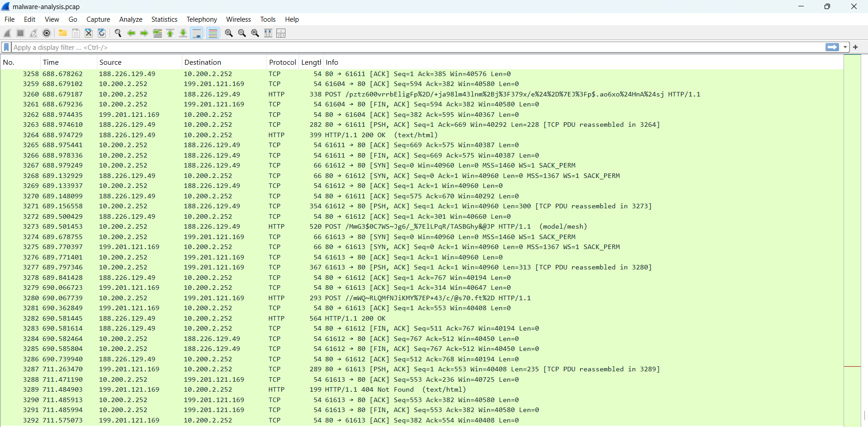
Task: Open the Wireless menu
Action: [x=238, y=19]
